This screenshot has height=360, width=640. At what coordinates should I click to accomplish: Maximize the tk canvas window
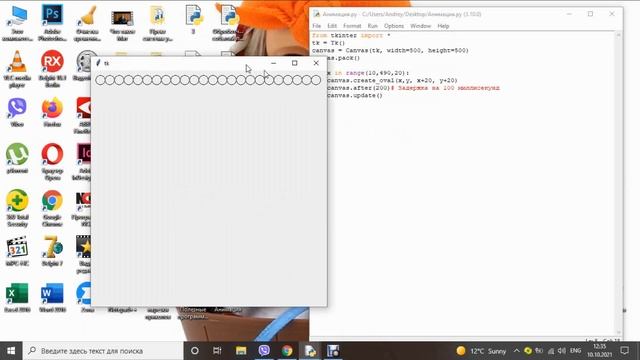pos(295,63)
